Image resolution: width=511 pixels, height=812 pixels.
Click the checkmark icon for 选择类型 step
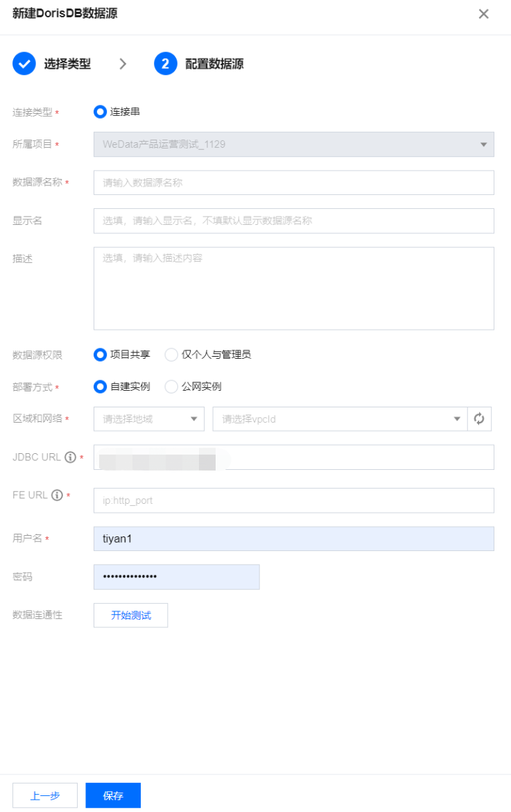24,64
